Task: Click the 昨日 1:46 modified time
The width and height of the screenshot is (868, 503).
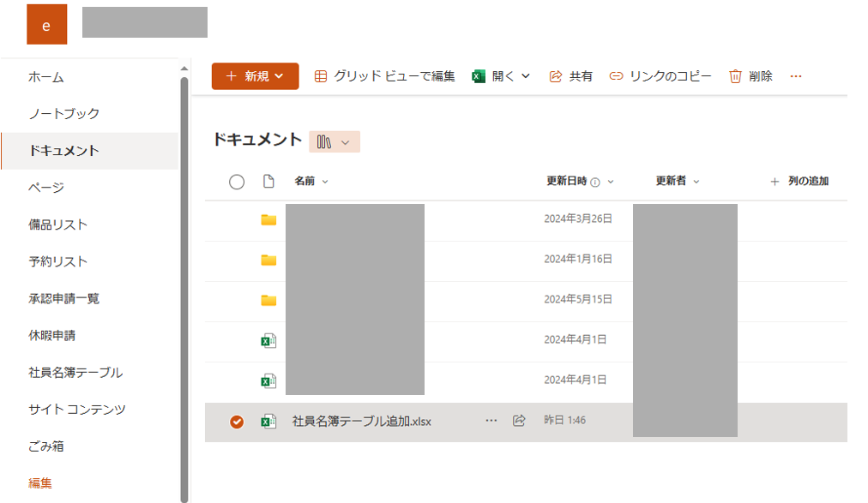Action: [564, 420]
